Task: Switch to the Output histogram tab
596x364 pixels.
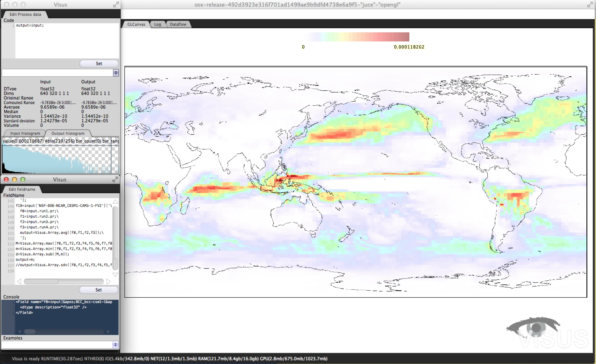Action: [68, 134]
